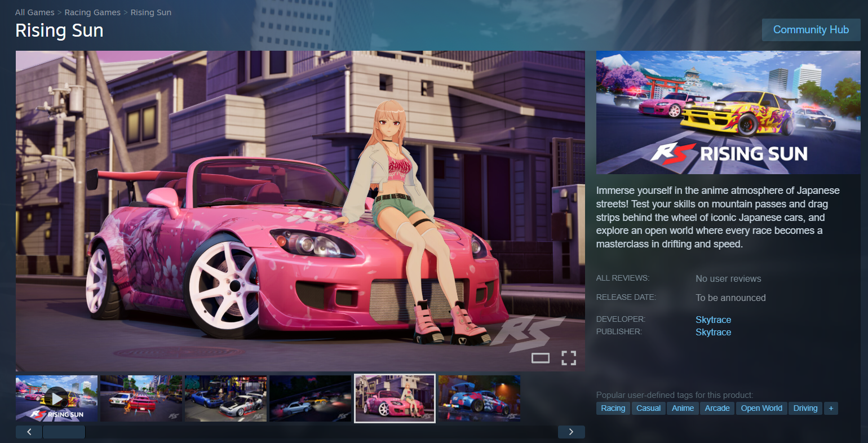Open the Skytrace developer link
Image resolution: width=868 pixels, height=443 pixels.
(x=713, y=320)
